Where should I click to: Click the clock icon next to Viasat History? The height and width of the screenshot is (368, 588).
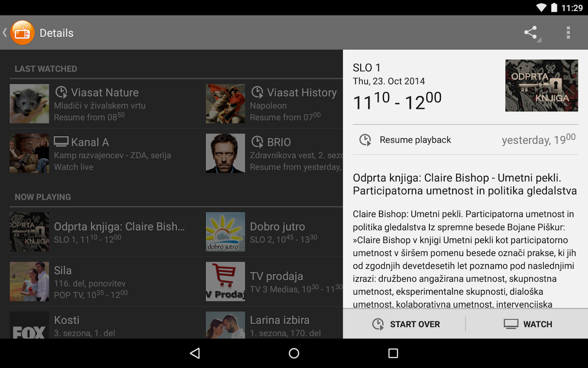[257, 92]
